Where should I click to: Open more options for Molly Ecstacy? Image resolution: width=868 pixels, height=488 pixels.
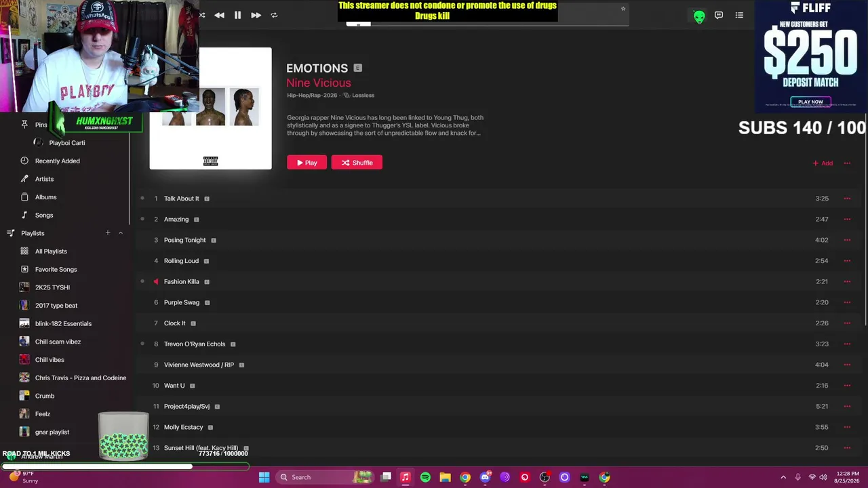[847, 427]
